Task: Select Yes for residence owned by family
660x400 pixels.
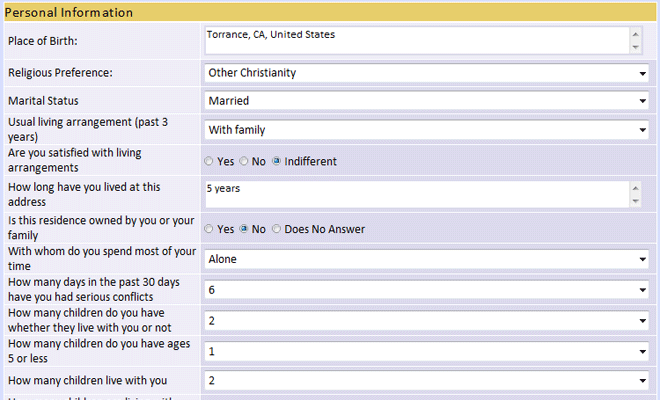Action: [x=209, y=229]
